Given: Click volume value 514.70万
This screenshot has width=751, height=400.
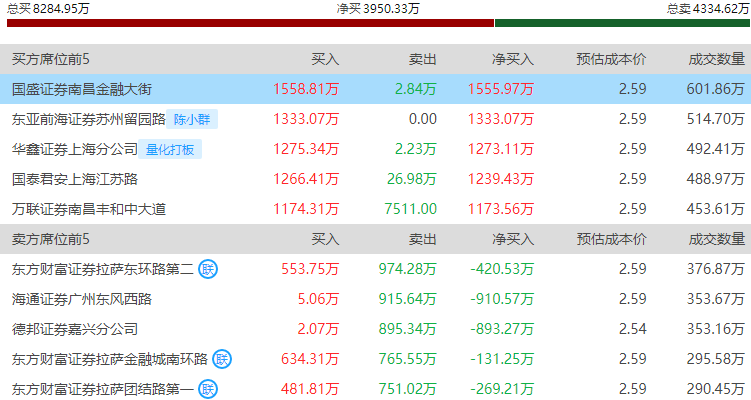Looking at the screenshot, I should (x=716, y=119).
